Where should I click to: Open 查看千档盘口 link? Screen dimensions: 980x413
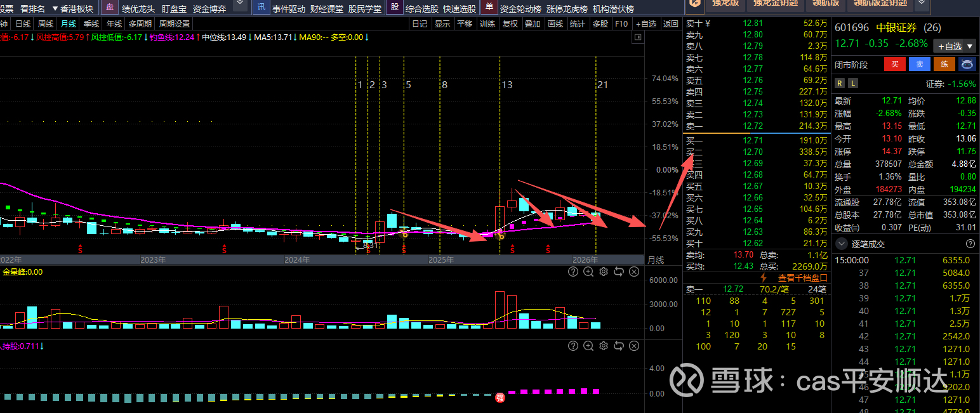tap(803, 278)
